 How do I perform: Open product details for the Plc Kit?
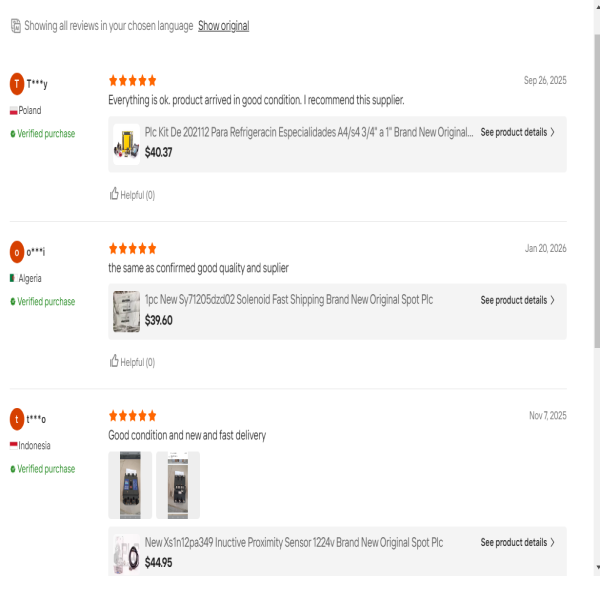[x=517, y=132]
